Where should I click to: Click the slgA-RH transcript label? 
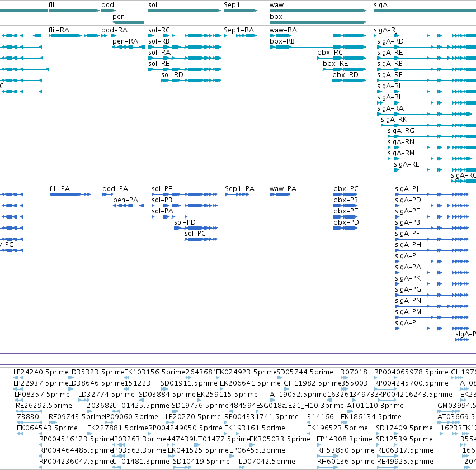(390, 86)
